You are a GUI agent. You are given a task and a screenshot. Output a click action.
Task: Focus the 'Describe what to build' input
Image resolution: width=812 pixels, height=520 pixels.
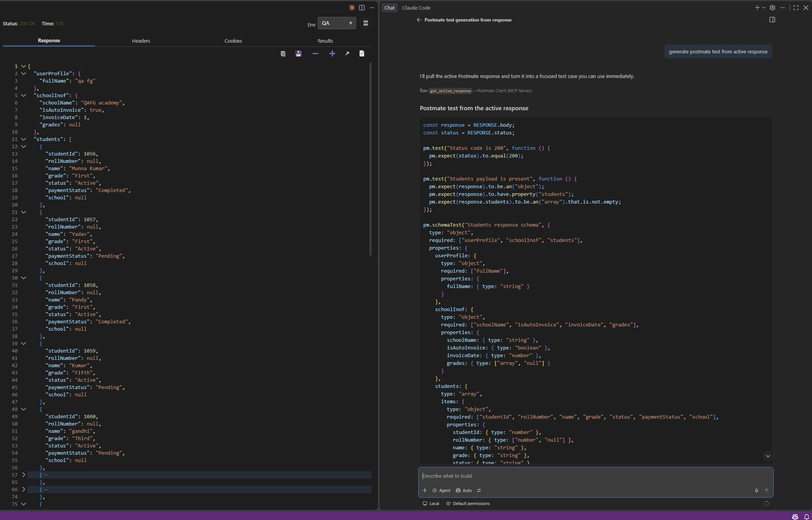click(x=596, y=476)
